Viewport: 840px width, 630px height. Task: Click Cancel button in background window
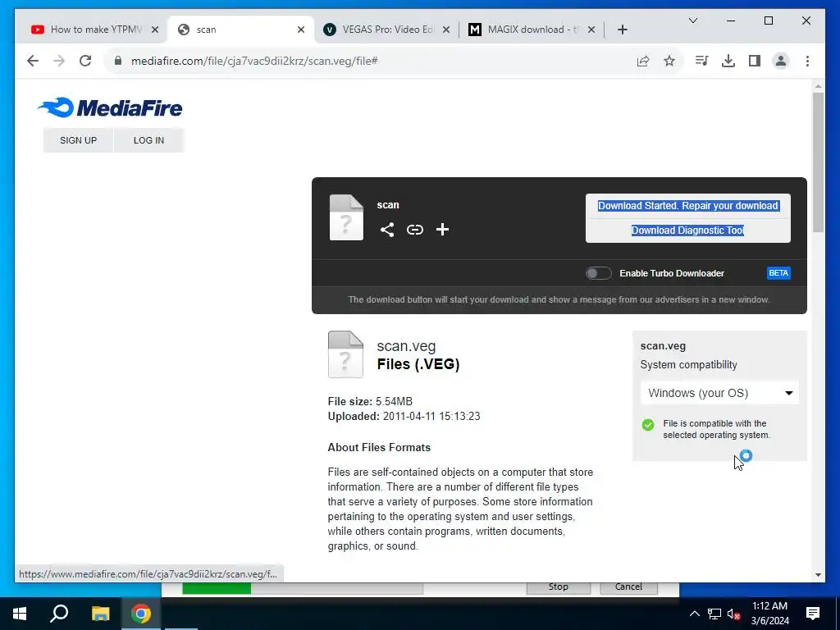coord(628,587)
